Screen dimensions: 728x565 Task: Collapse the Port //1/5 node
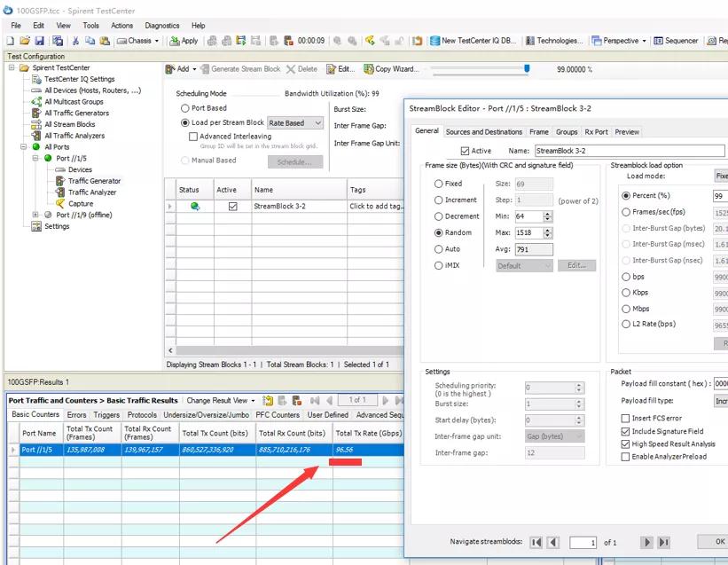click(35, 158)
